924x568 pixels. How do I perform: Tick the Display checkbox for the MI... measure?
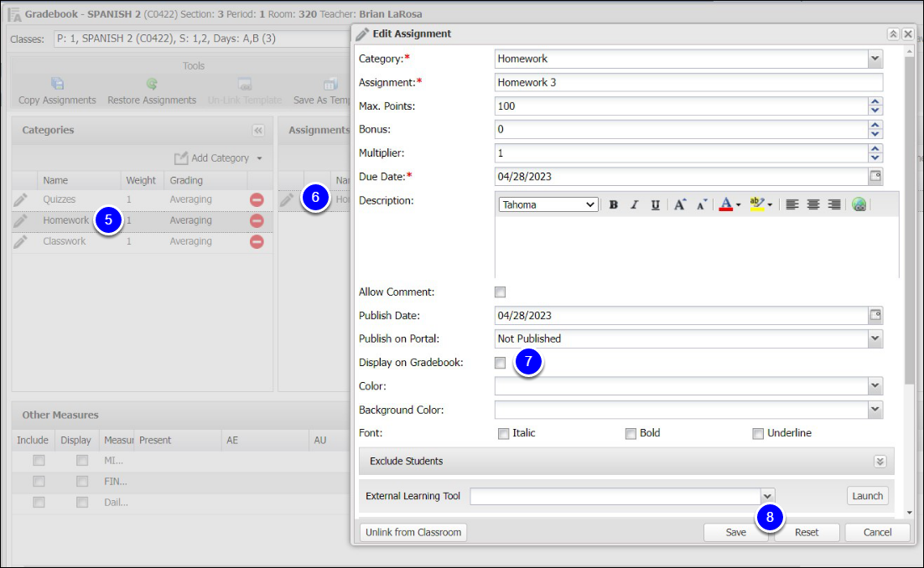(82, 460)
